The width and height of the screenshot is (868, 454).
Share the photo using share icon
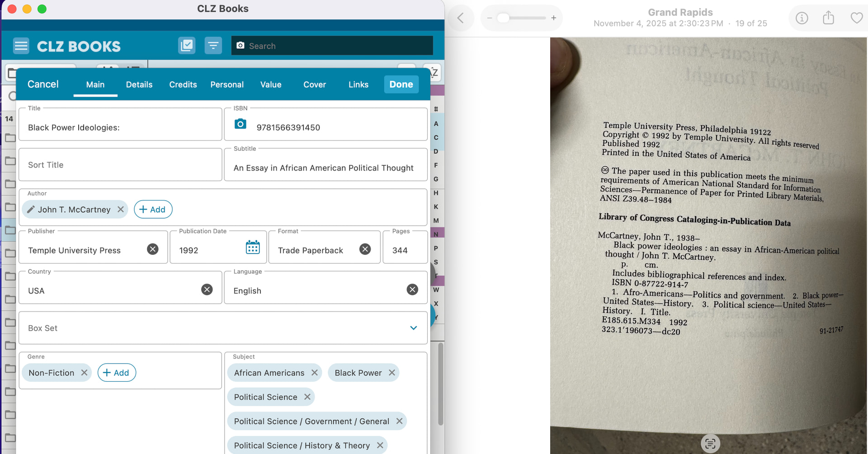828,18
